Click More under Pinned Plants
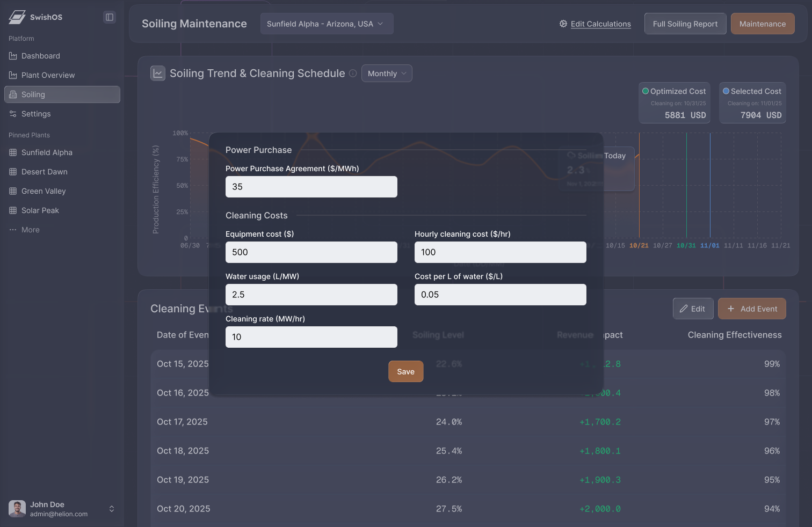 (x=31, y=230)
